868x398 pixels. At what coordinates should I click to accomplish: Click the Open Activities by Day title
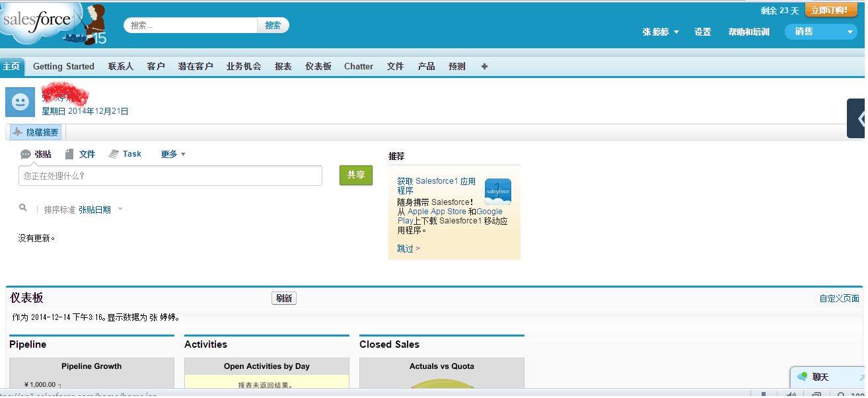tap(267, 366)
